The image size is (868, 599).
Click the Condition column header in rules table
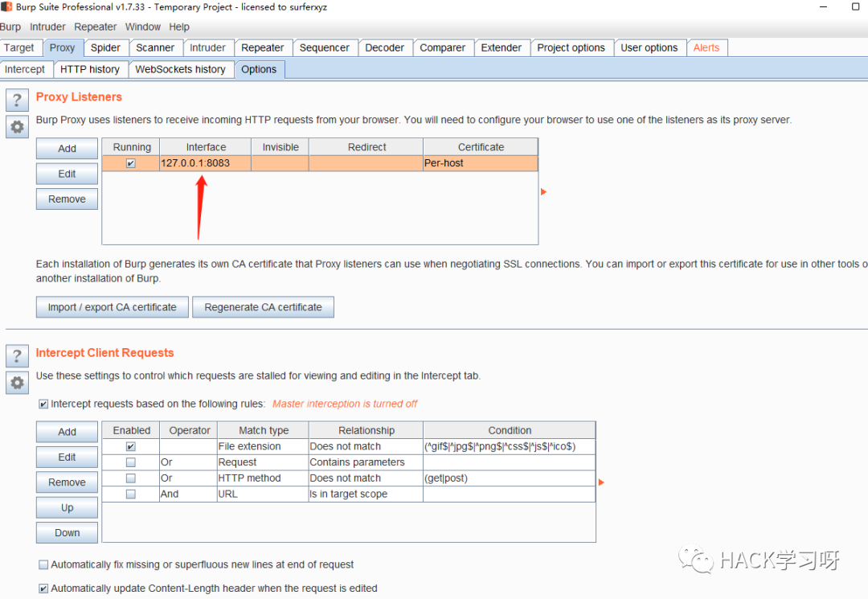click(510, 430)
